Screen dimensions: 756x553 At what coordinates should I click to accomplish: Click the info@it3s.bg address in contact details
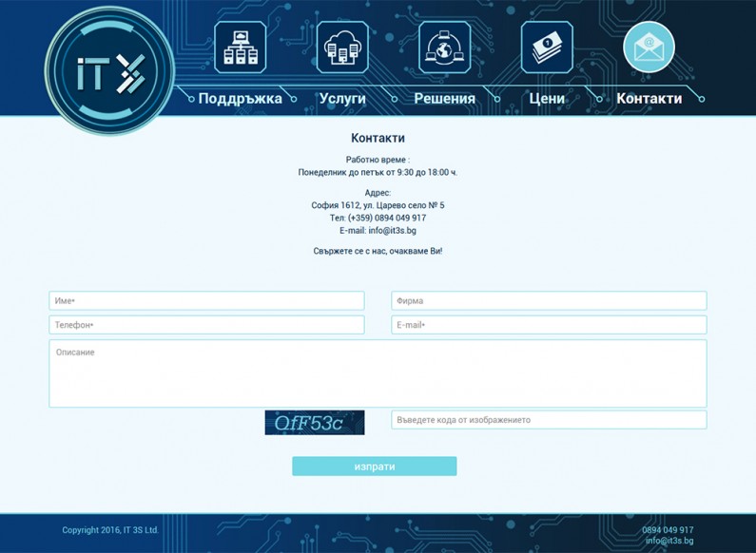[392, 230]
